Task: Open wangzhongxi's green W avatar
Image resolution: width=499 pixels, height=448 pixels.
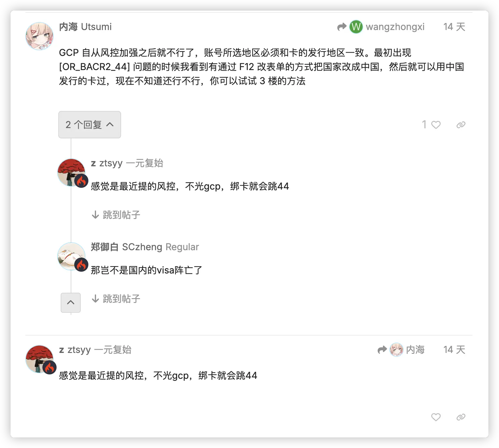Action: pyautogui.click(x=356, y=27)
